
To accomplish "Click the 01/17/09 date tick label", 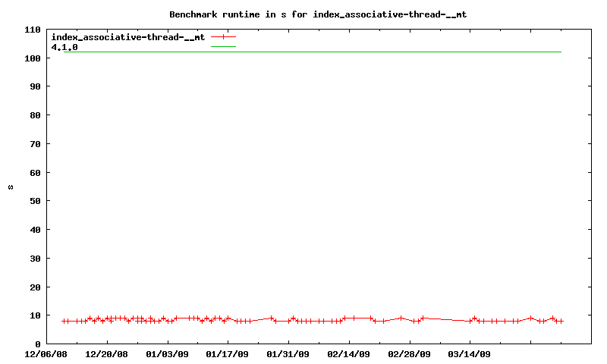I will click(228, 353).
